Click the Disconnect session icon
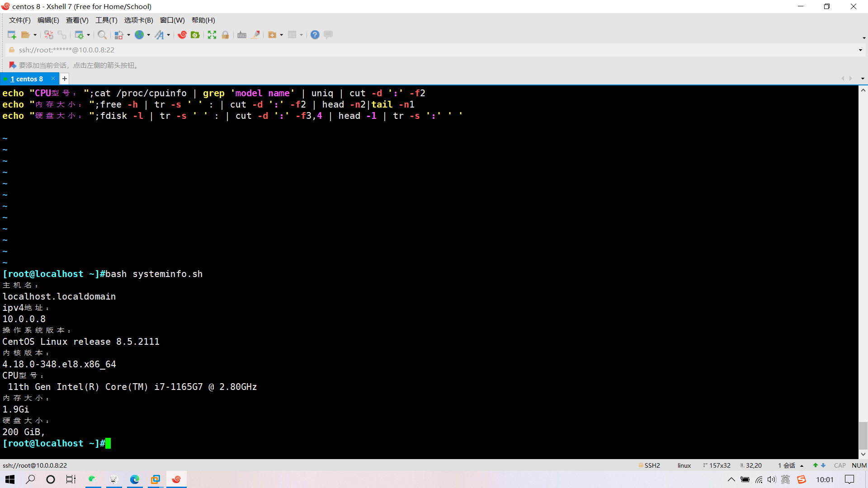The height and width of the screenshot is (488, 868). click(x=49, y=35)
